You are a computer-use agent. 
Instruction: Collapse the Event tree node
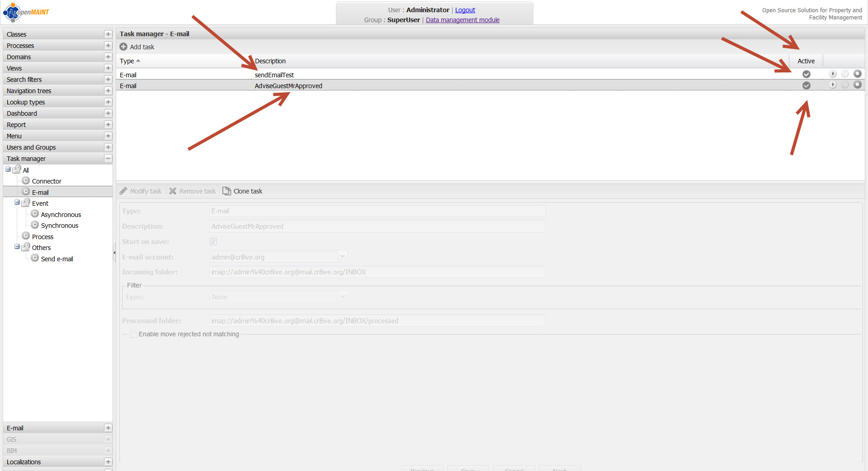coord(17,203)
